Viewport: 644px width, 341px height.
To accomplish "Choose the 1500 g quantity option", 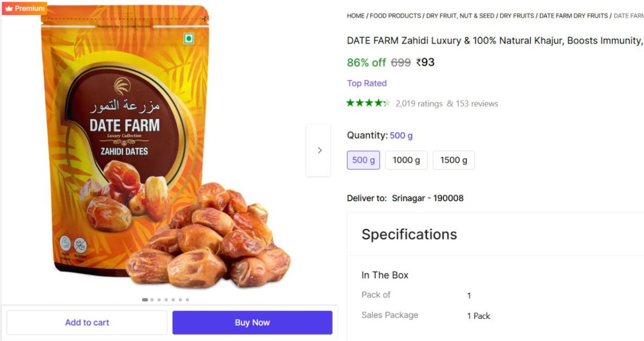I will (453, 160).
